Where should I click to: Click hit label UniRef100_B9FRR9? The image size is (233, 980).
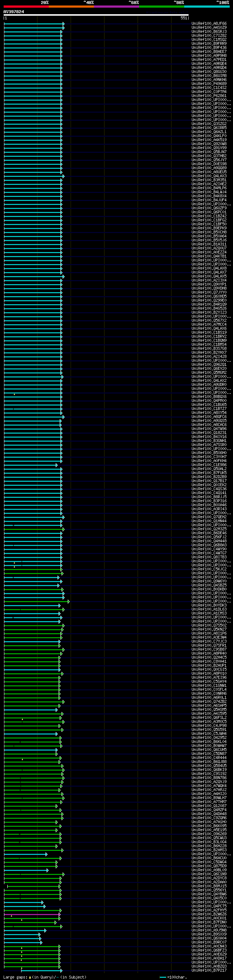(x=209, y=43)
